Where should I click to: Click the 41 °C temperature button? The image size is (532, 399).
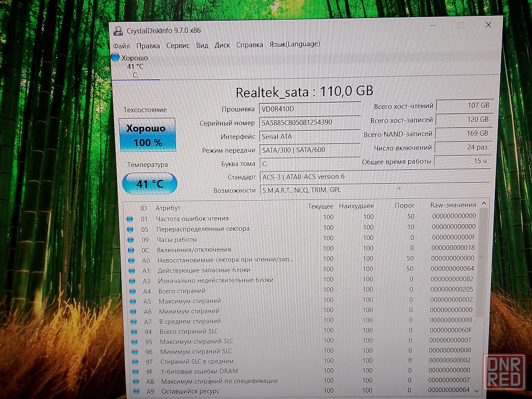(x=149, y=184)
